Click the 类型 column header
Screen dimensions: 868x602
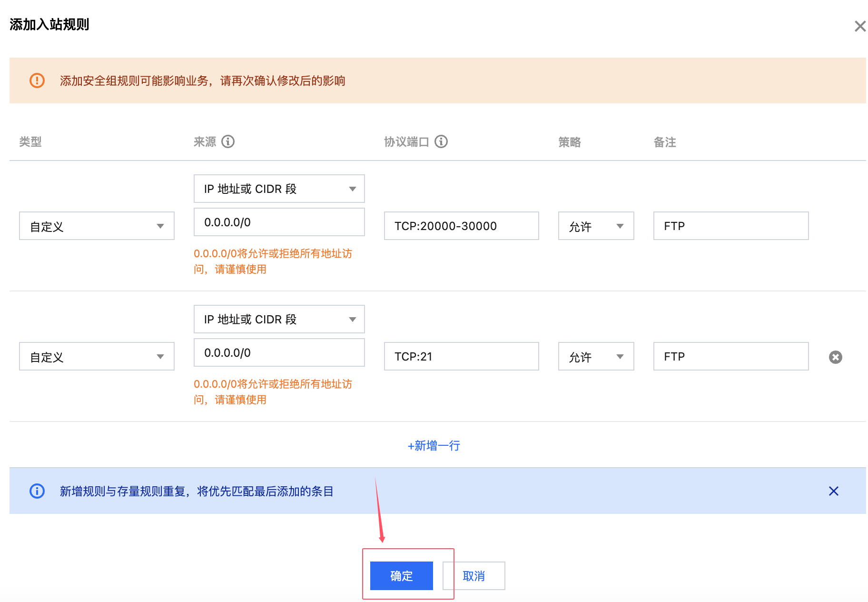click(x=30, y=142)
